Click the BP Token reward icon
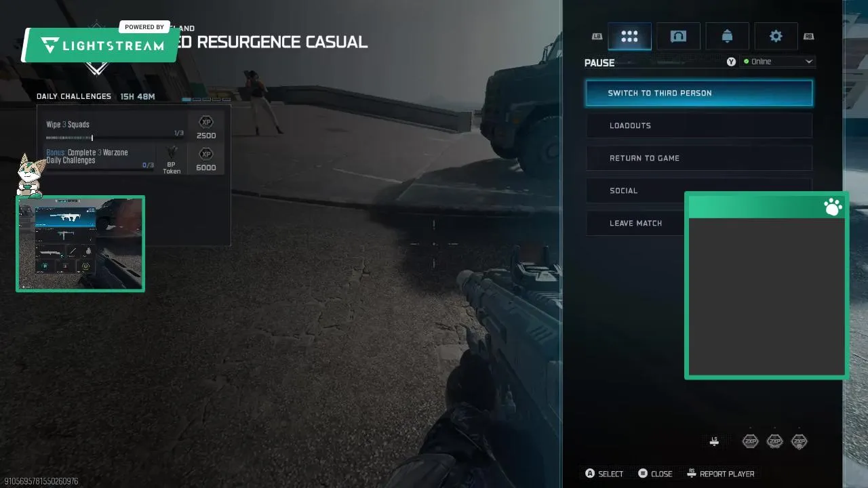868x488 pixels. click(x=172, y=152)
